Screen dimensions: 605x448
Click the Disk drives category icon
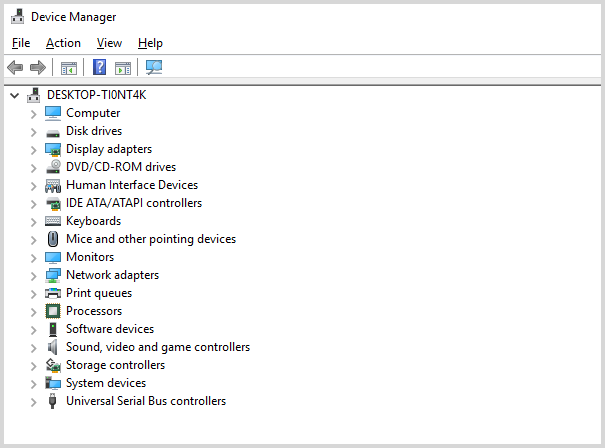tap(53, 133)
